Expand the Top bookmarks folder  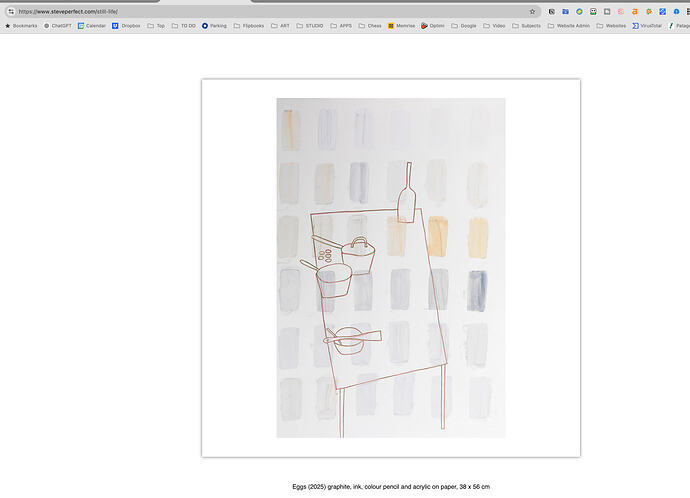156,26
